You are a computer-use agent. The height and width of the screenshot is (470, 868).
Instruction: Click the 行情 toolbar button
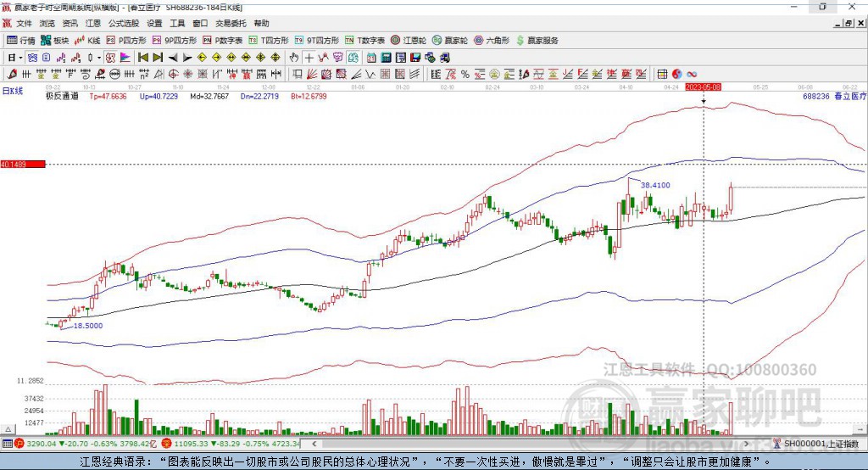click(x=20, y=41)
